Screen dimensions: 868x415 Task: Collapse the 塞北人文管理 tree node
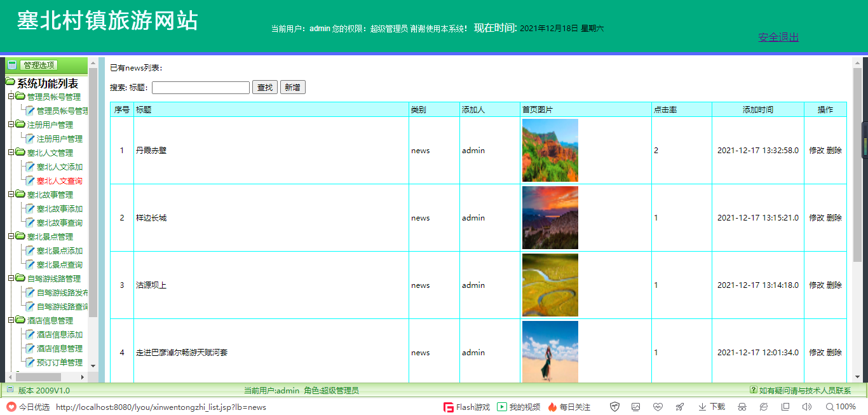tap(11, 153)
